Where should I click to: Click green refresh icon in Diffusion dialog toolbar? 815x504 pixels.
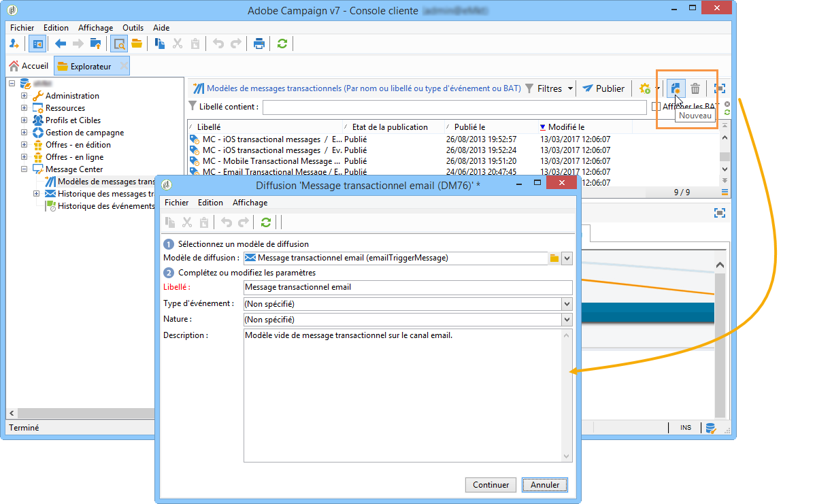[265, 222]
